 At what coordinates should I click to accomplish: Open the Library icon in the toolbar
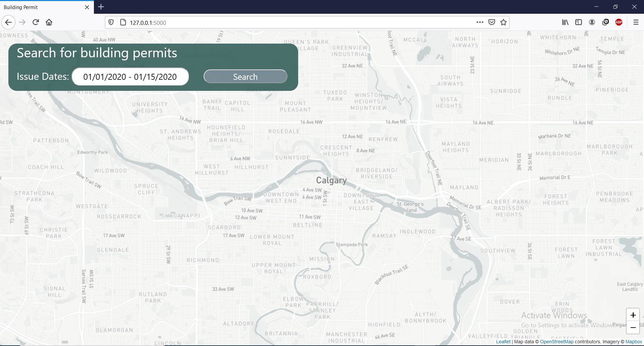565,22
